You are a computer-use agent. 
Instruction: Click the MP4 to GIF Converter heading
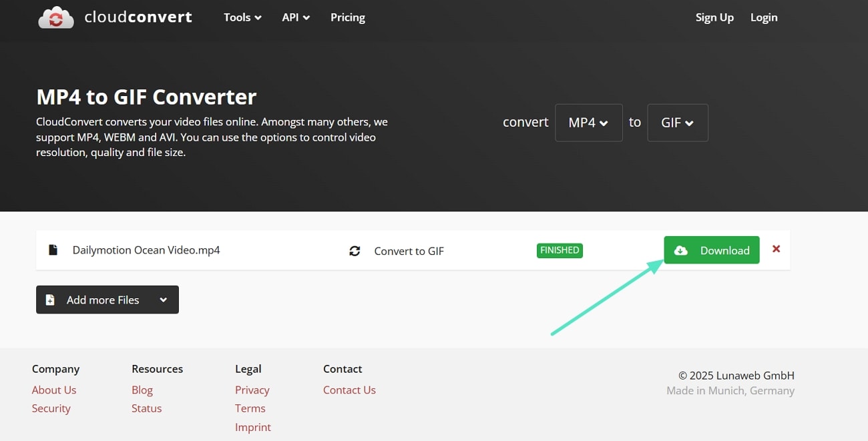[x=146, y=97]
